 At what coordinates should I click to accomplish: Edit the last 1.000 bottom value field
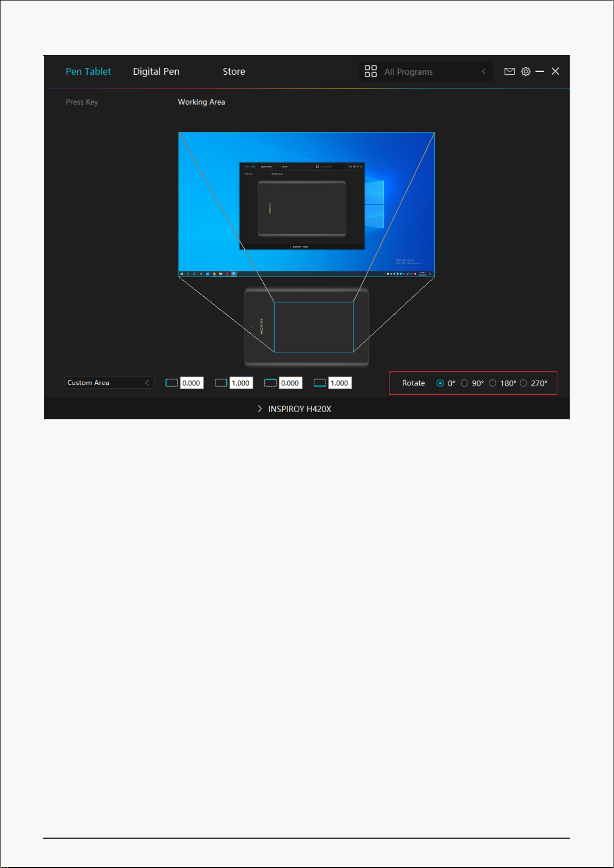pyautogui.click(x=340, y=383)
